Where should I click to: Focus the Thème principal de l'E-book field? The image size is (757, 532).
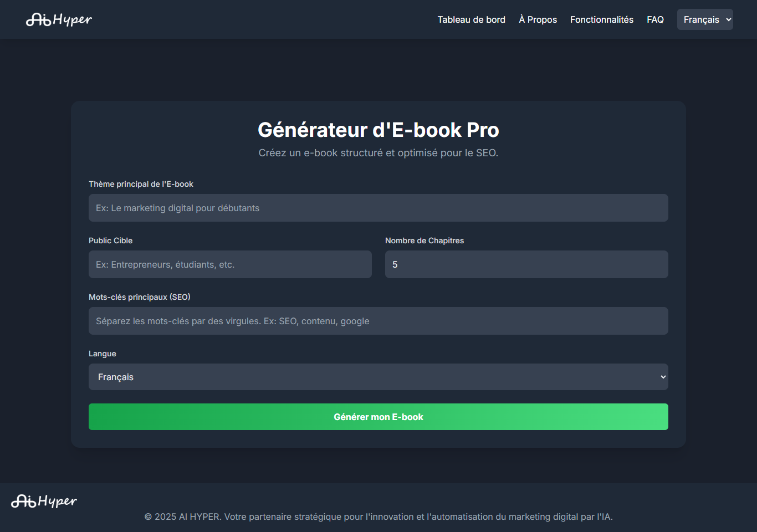coord(378,208)
